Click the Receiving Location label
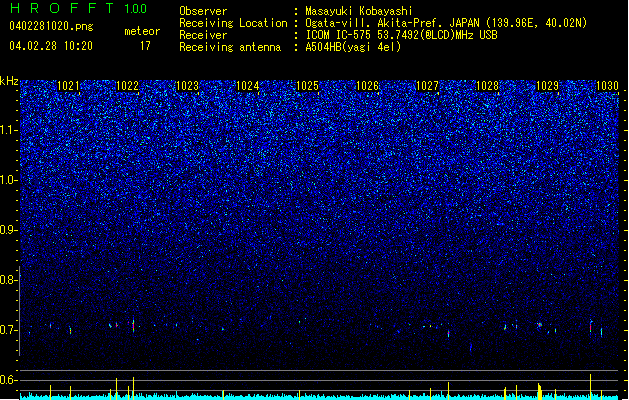This screenshot has height=400, width=629. (x=233, y=23)
